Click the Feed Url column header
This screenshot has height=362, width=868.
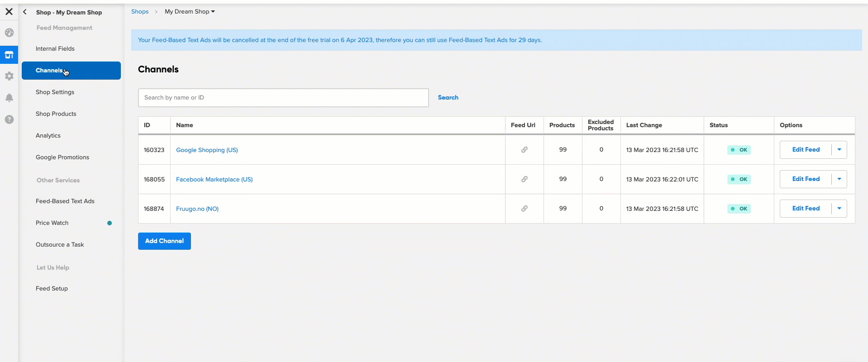click(x=523, y=125)
